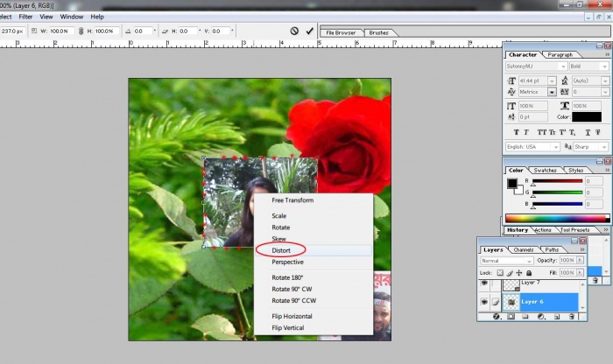
Task: Create new adjustment layer icon in Layers panel
Action: [542, 316]
